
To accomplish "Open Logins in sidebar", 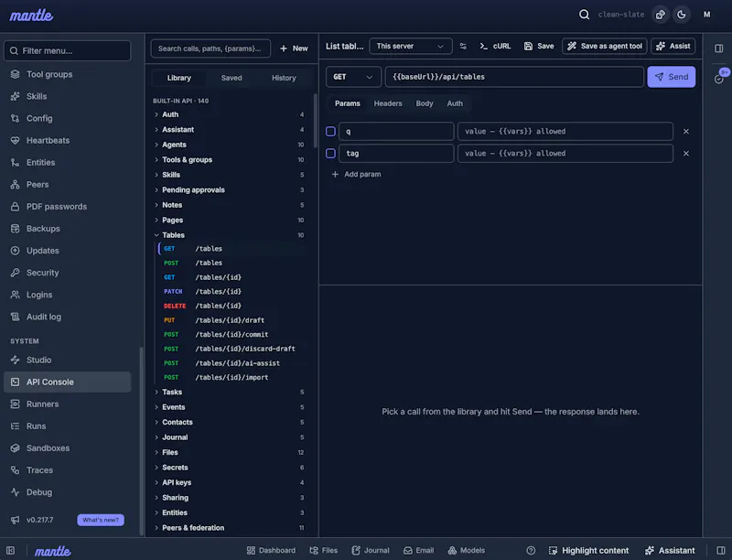I will [x=67, y=295].
